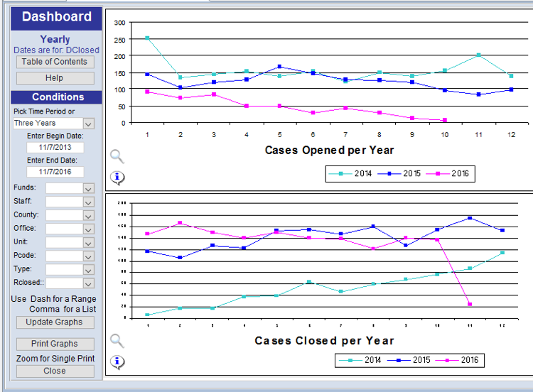Open the Unit dropdown arrow
Viewport: 533px width, 392px height.
pyautogui.click(x=88, y=242)
